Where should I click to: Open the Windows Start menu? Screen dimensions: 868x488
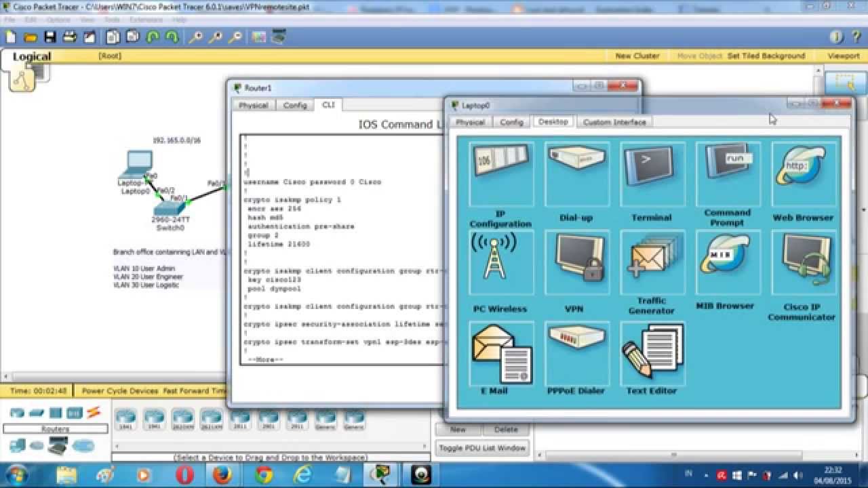click(x=16, y=474)
